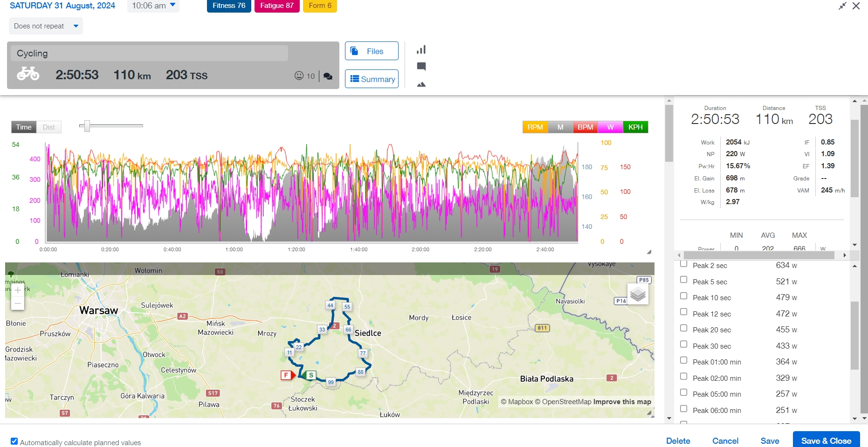Check the Peak 2 sec checkbox
Viewport: 868px width, 447px height.
click(683, 264)
